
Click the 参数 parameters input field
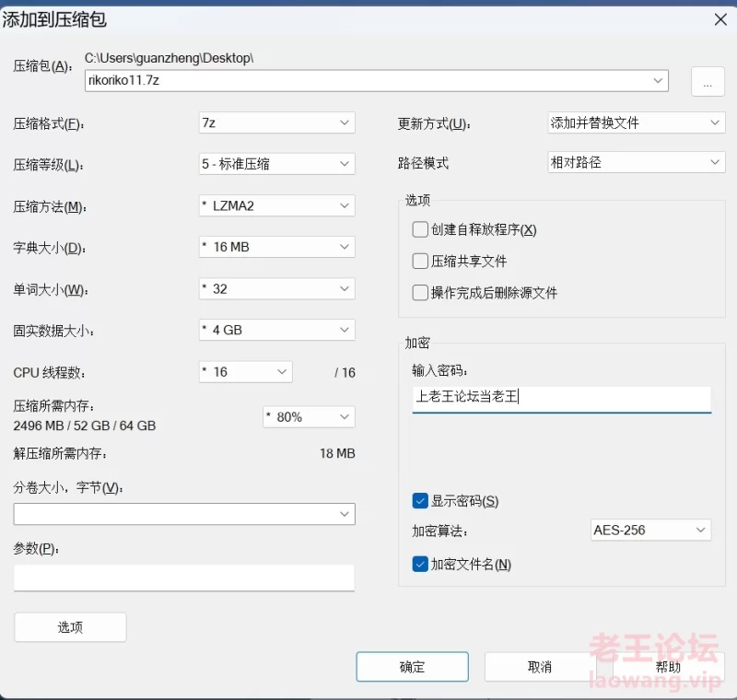point(184,577)
